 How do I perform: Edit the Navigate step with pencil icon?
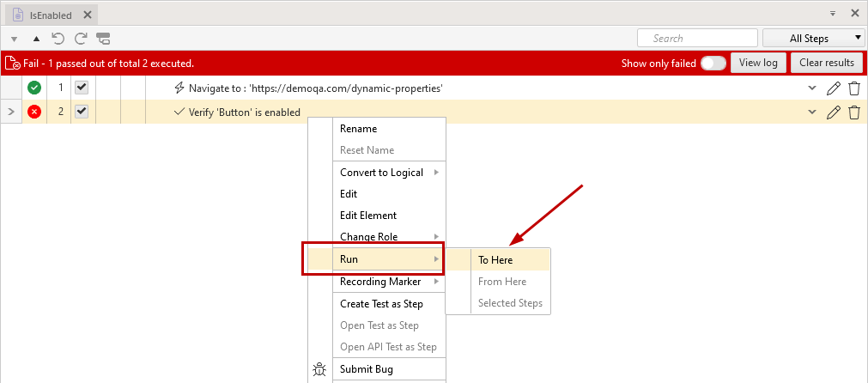(x=833, y=88)
